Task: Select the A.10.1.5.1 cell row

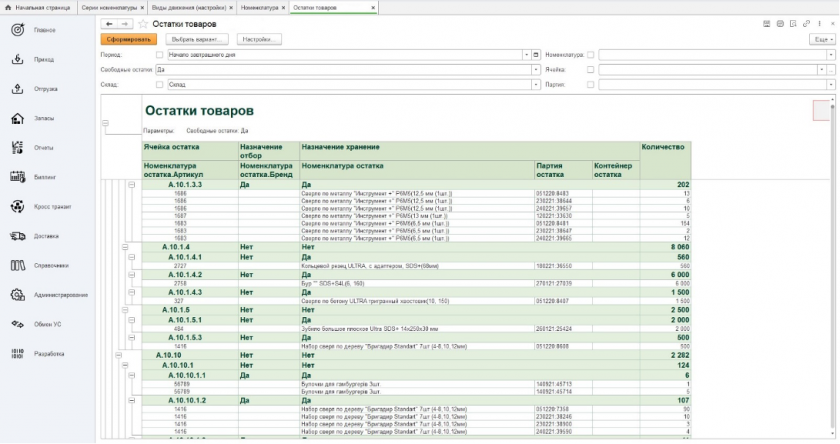Action: click(x=416, y=320)
